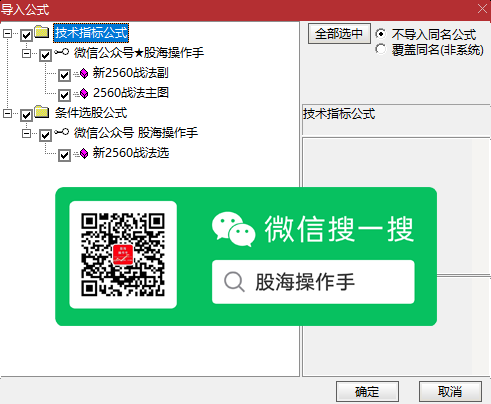The width and height of the screenshot is (491, 404).
Task: Select the 微信公众号★股海操作手 tree label
Action: (x=139, y=53)
